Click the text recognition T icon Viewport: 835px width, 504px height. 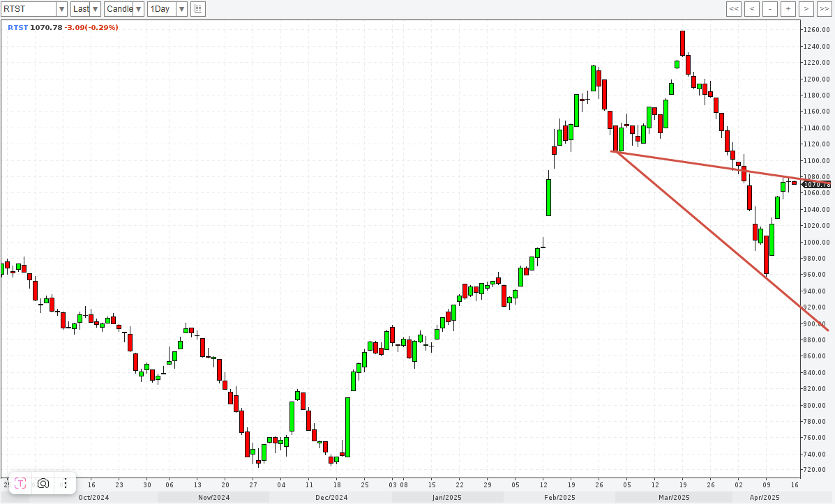pyautogui.click(x=21, y=483)
